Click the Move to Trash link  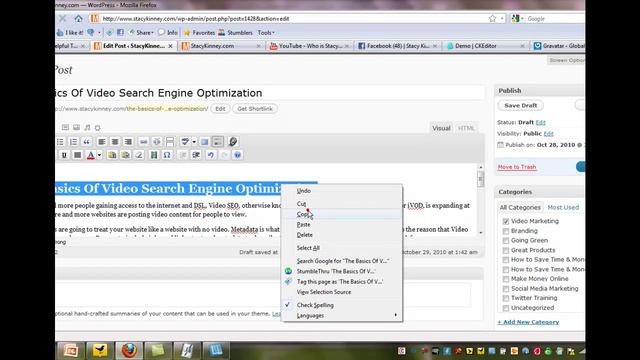point(517,167)
